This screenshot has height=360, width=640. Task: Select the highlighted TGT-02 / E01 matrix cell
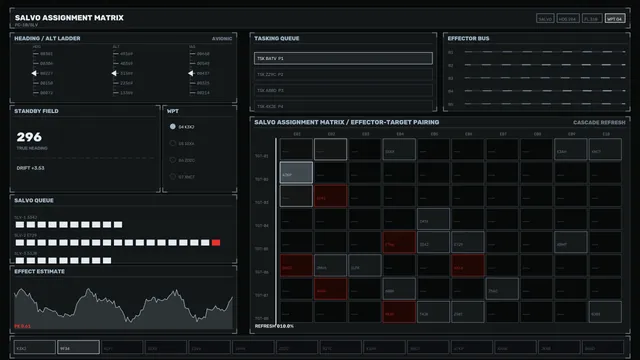(x=296, y=172)
